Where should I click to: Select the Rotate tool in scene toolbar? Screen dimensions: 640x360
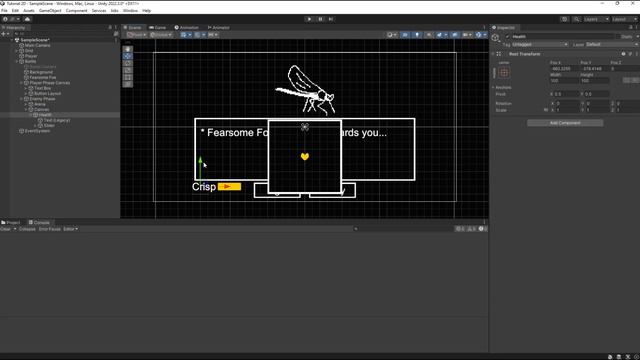[128, 63]
